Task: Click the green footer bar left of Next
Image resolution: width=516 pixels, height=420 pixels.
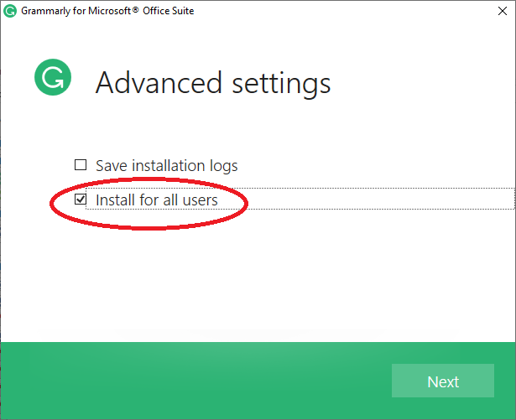Action: [193, 381]
